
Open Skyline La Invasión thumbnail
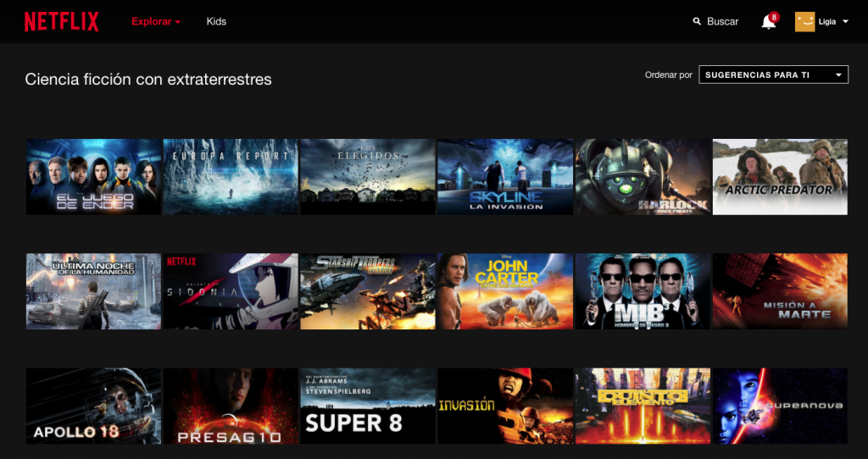[x=505, y=177]
